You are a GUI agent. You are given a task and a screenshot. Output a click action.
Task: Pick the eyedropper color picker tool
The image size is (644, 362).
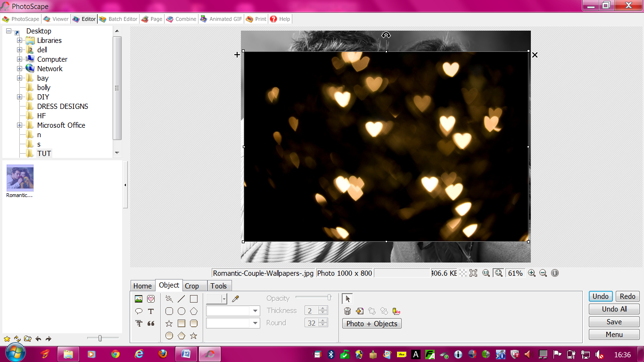pos(235,299)
